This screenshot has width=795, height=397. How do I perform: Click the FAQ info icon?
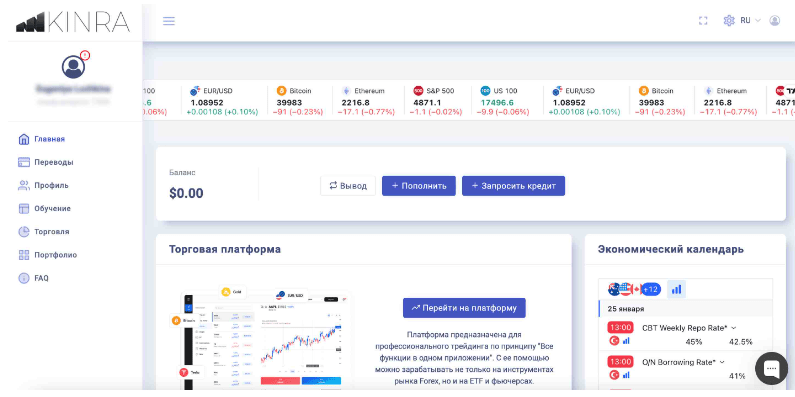tap(24, 278)
